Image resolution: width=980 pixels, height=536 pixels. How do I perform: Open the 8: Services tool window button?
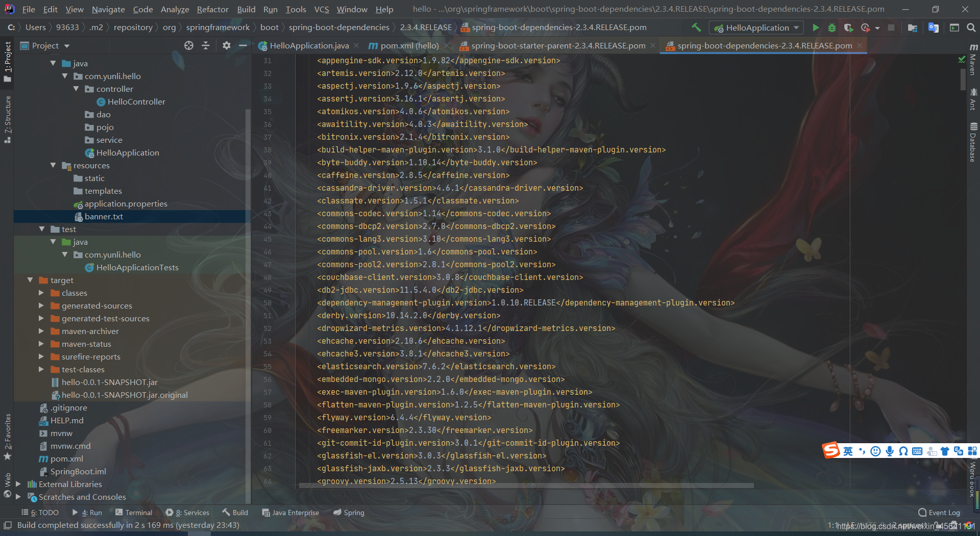[187, 513]
